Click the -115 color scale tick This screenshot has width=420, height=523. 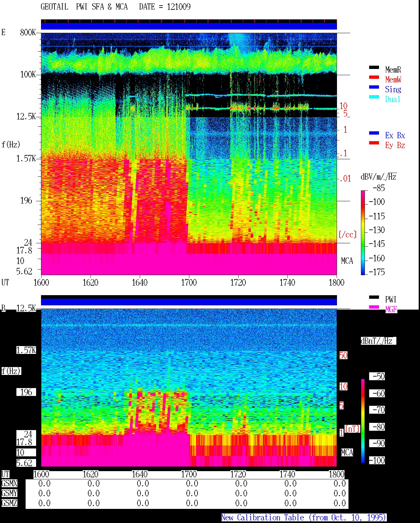click(x=376, y=216)
